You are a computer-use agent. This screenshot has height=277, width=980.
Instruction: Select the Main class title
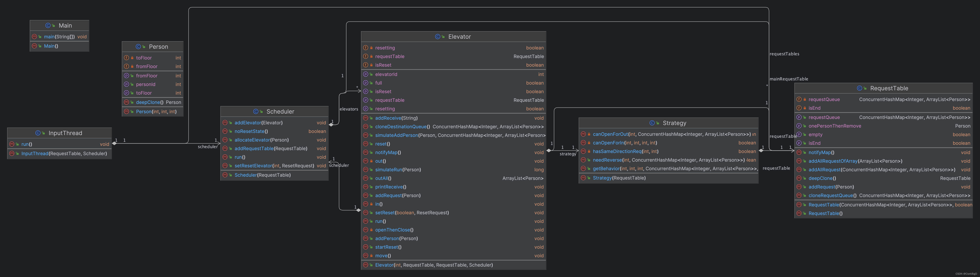pyautogui.click(x=65, y=25)
